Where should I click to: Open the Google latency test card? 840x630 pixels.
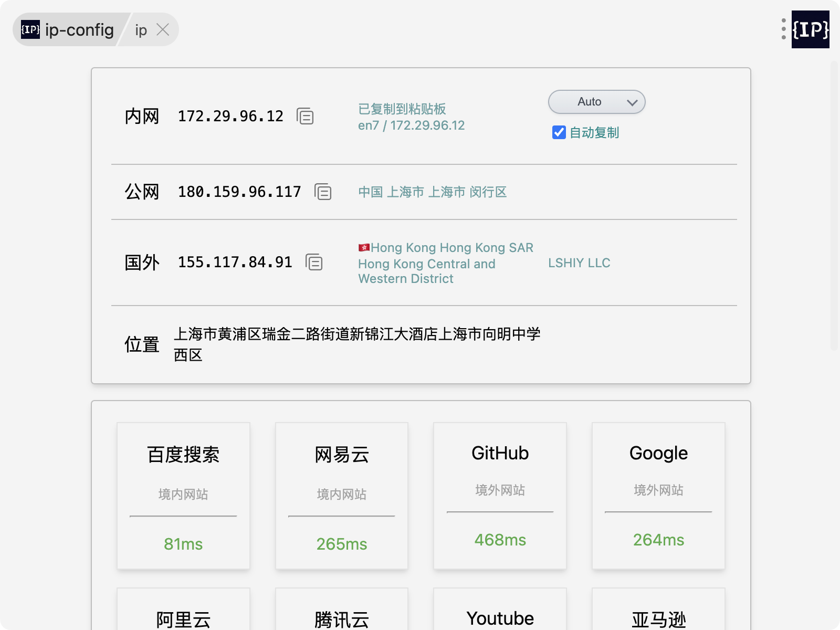click(x=658, y=496)
